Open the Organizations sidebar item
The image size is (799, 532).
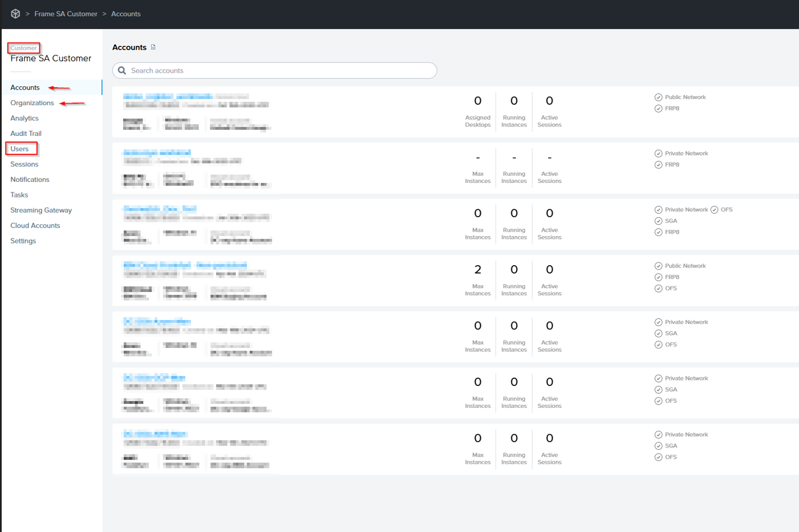32,103
